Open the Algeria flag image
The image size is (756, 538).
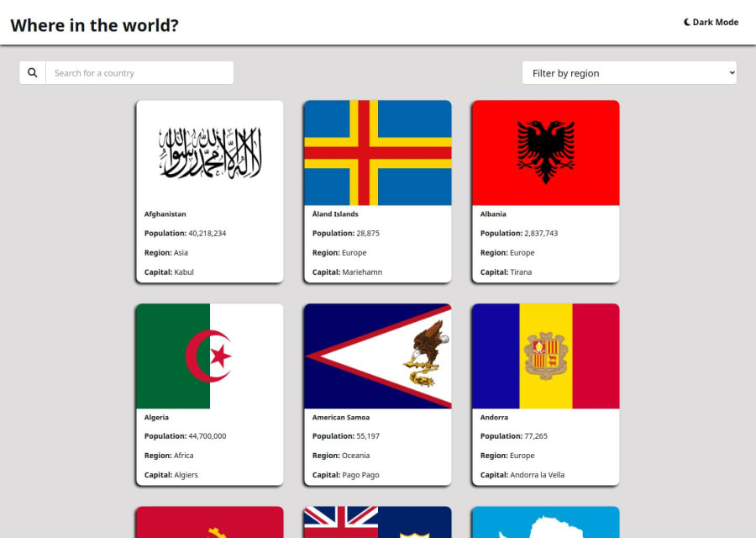click(210, 356)
